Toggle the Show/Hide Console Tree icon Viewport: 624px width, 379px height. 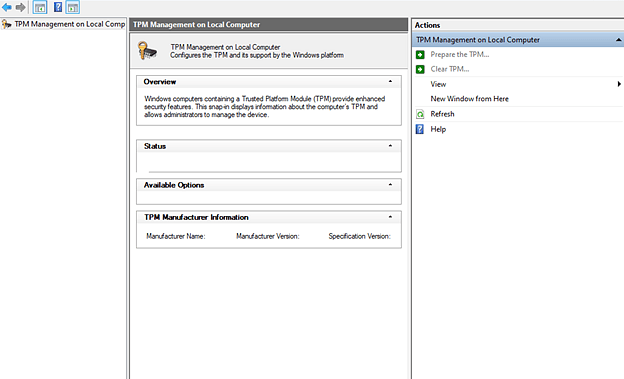(40, 7)
